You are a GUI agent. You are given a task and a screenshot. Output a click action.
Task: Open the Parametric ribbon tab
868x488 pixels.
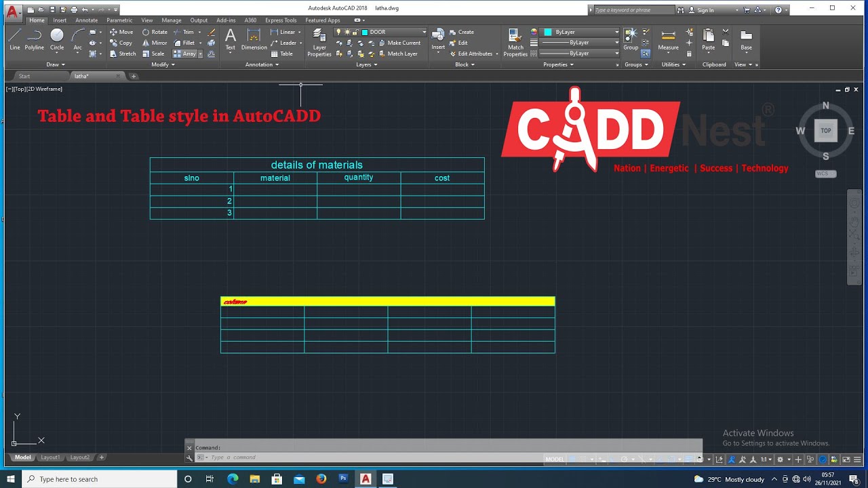coord(119,20)
